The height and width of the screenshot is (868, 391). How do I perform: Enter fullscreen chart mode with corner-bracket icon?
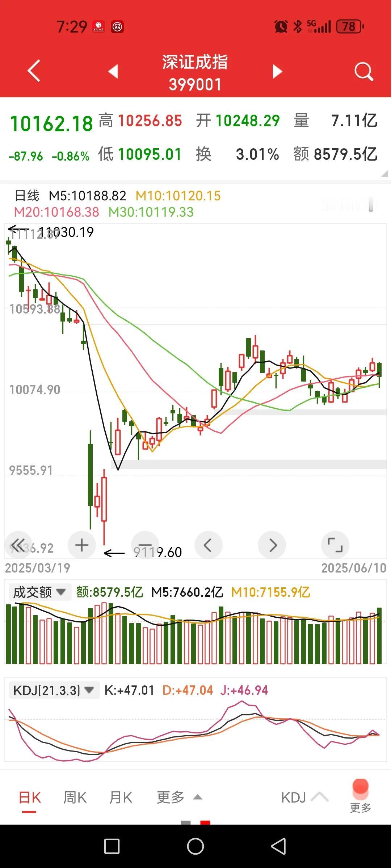335,545
